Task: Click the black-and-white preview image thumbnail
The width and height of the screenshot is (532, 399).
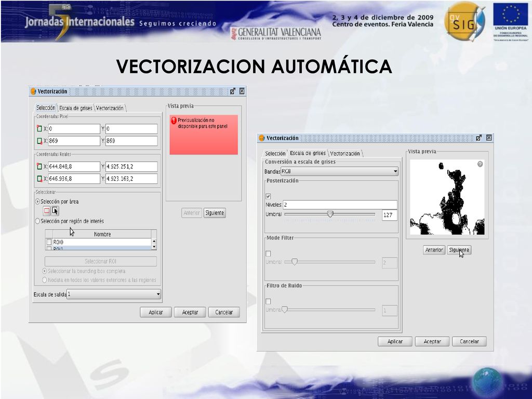Action: 447,197
